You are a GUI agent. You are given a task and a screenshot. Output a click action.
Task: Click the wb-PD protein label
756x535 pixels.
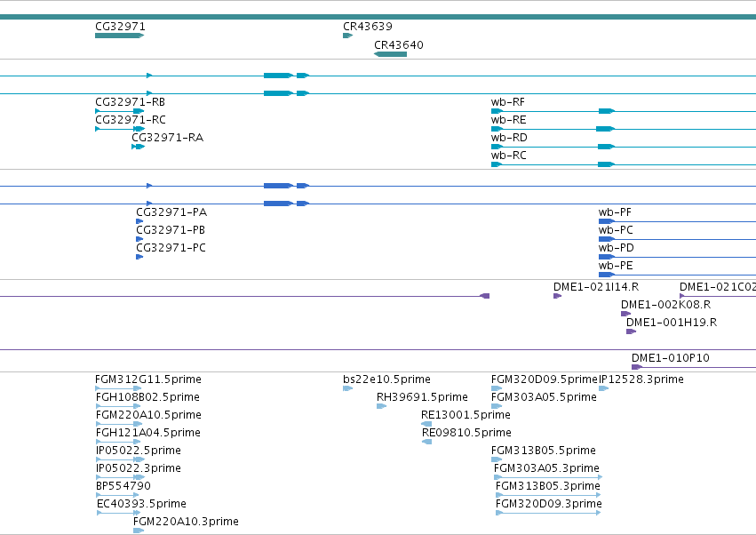tap(617, 248)
